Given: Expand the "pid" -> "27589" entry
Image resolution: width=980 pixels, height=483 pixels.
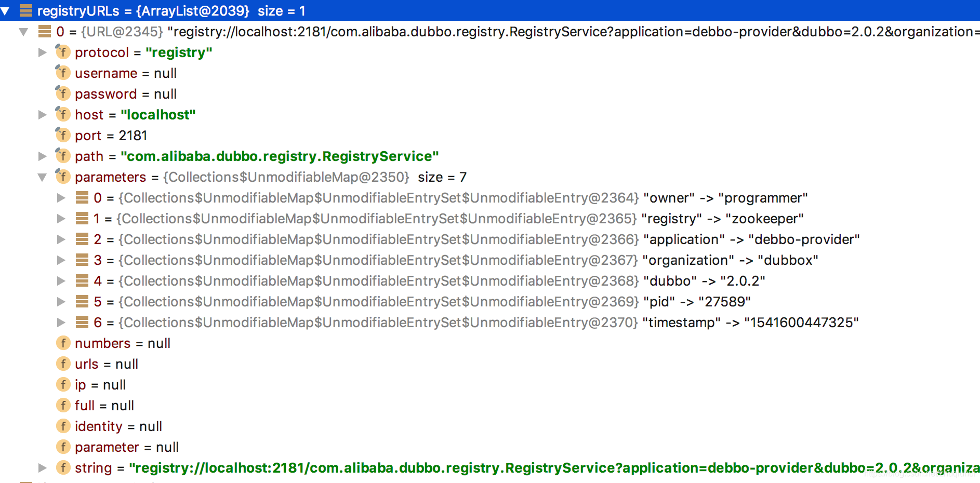Looking at the screenshot, I should [61, 302].
